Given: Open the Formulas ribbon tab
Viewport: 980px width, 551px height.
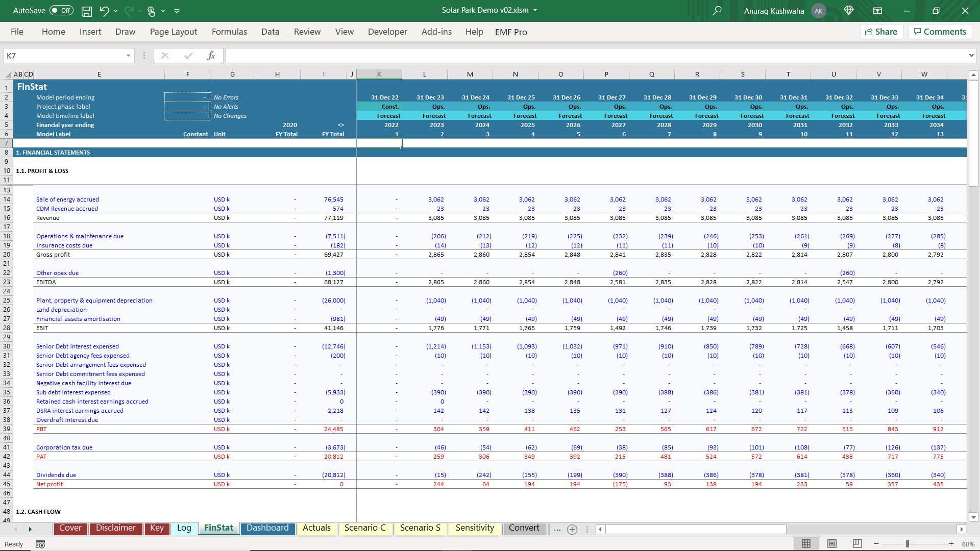Looking at the screenshot, I should point(229,32).
